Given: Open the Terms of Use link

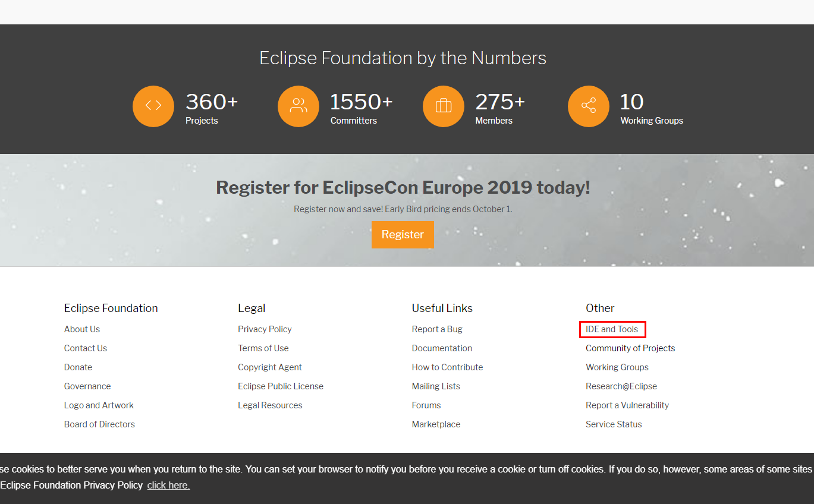Looking at the screenshot, I should pyautogui.click(x=263, y=348).
